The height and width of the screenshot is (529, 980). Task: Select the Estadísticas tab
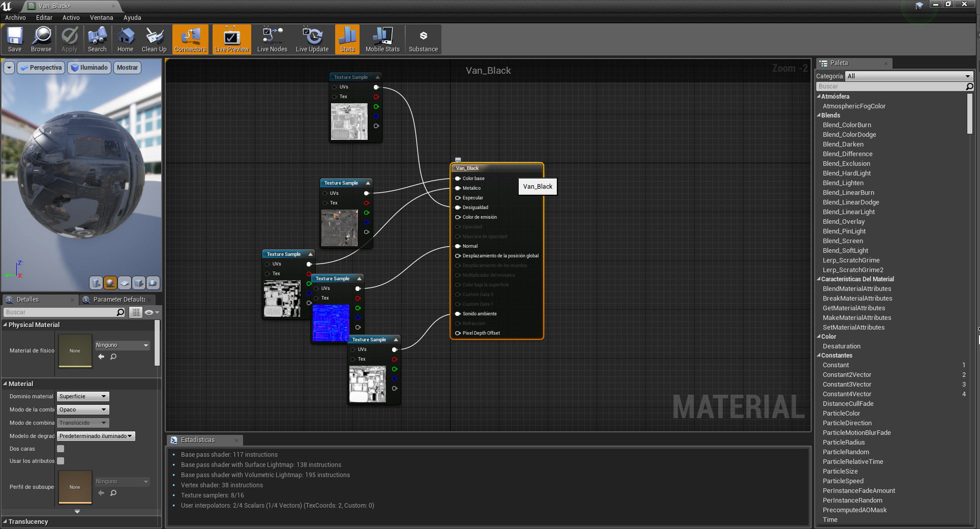pyautogui.click(x=204, y=440)
